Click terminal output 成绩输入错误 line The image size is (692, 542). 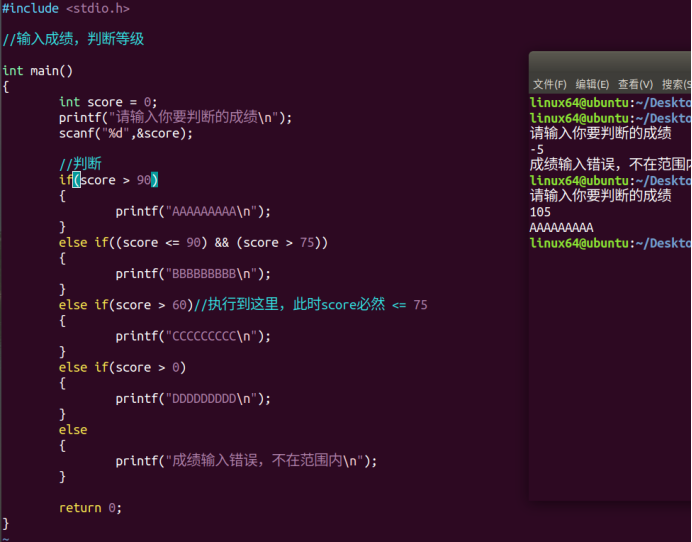pyautogui.click(x=610, y=165)
